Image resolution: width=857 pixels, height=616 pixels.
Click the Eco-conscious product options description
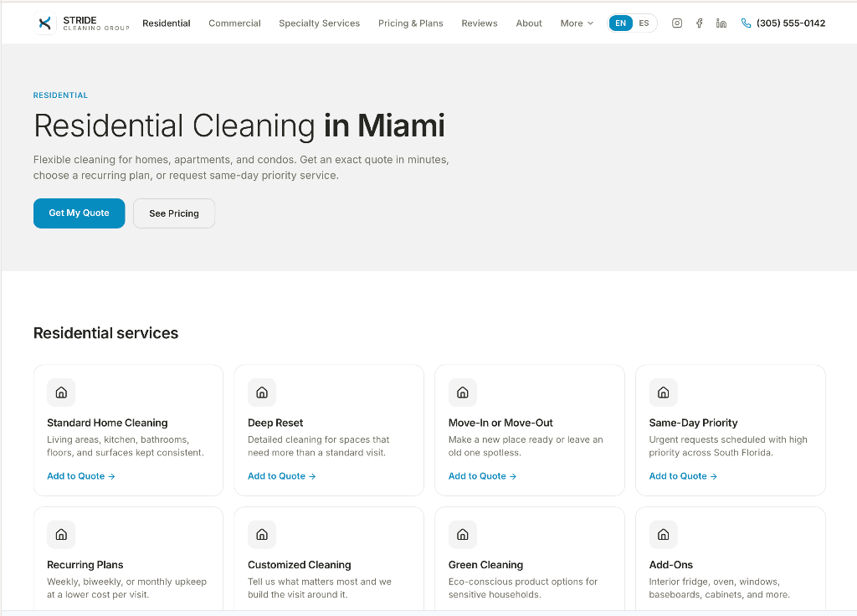[x=522, y=588]
